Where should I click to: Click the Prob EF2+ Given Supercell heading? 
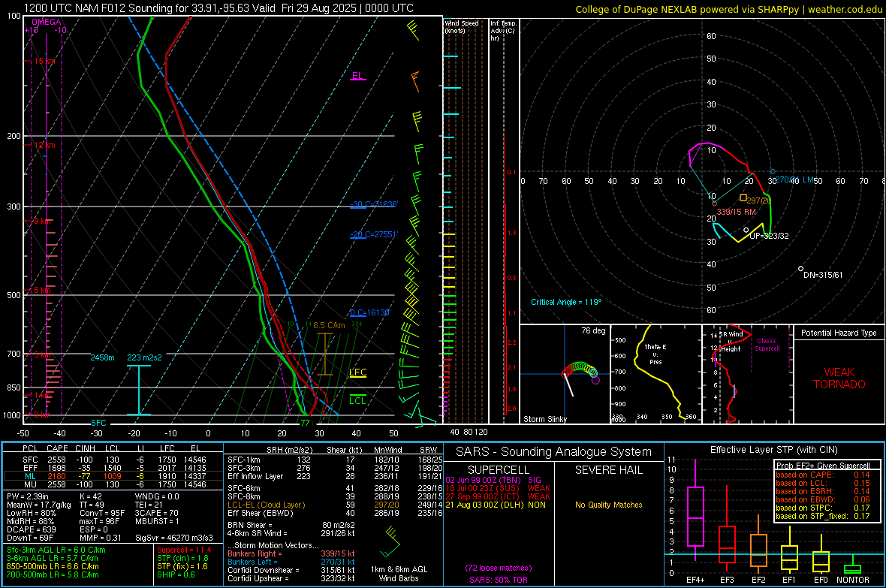click(823, 466)
